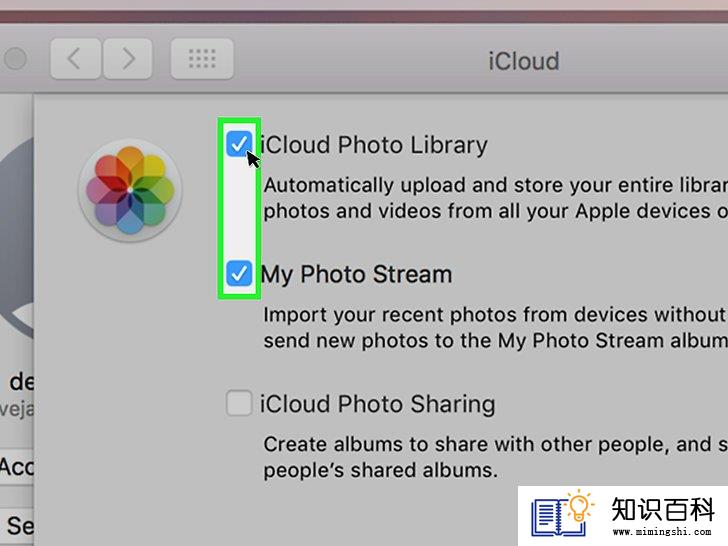The width and height of the screenshot is (728, 546).
Task: Click the iCloud window title
Action: (x=524, y=61)
